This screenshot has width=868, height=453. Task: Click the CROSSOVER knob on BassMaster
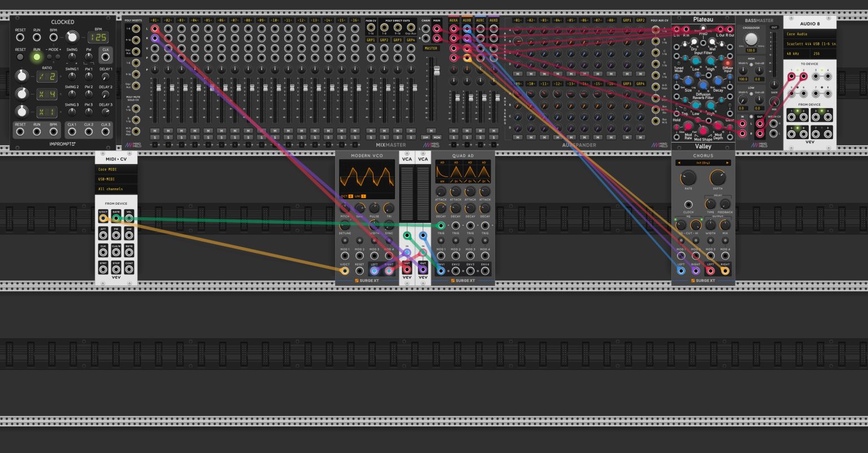click(x=751, y=39)
